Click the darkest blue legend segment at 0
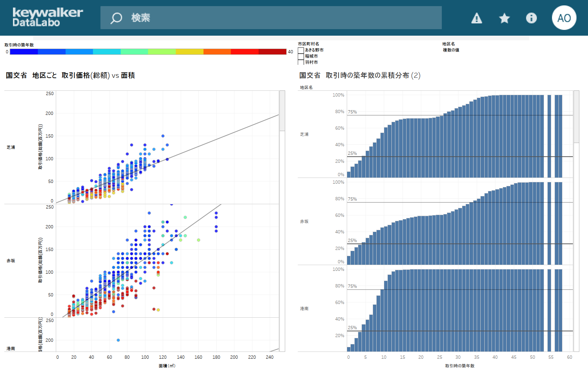Screen dimensions: 588x376 24,52
